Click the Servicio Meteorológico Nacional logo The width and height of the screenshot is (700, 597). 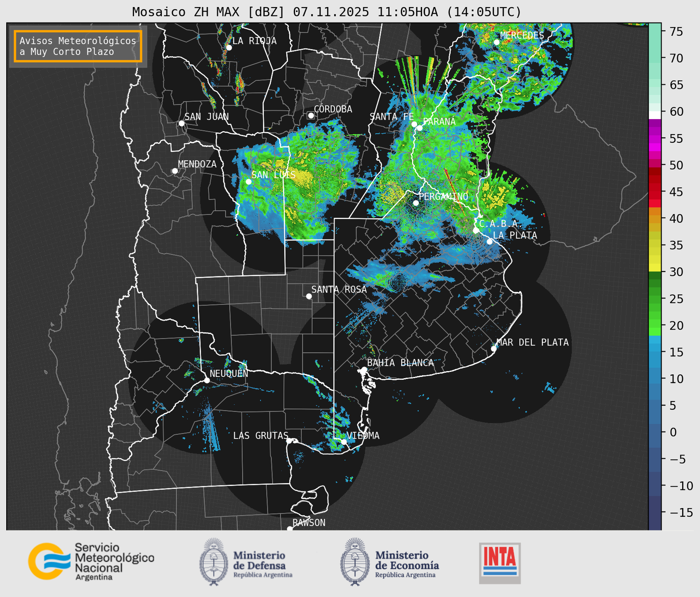click(x=91, y=562)
